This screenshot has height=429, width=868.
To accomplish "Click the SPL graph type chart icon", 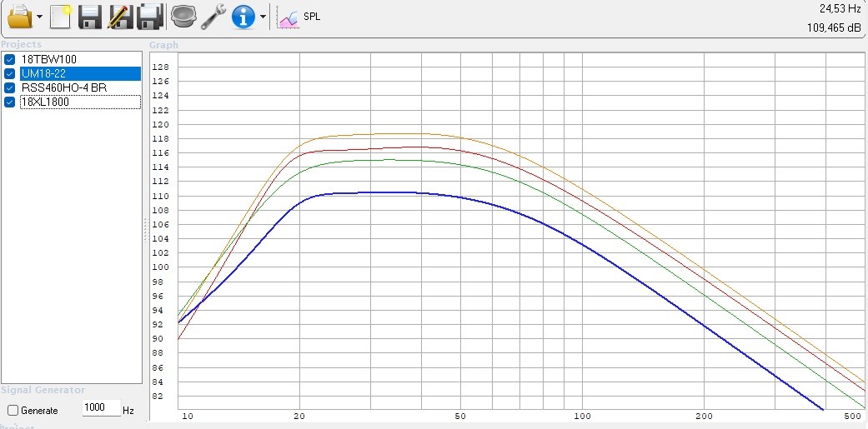I will pos(288,17).
